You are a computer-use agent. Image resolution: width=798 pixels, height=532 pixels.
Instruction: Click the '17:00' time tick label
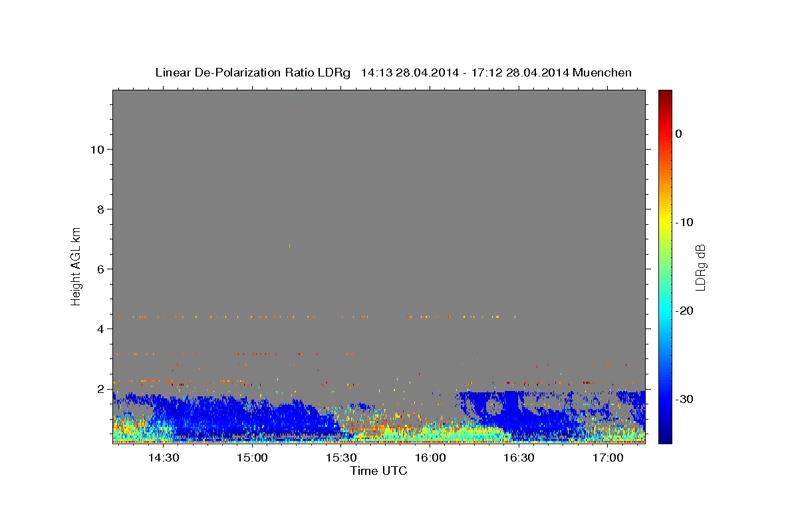coord(608,458)
